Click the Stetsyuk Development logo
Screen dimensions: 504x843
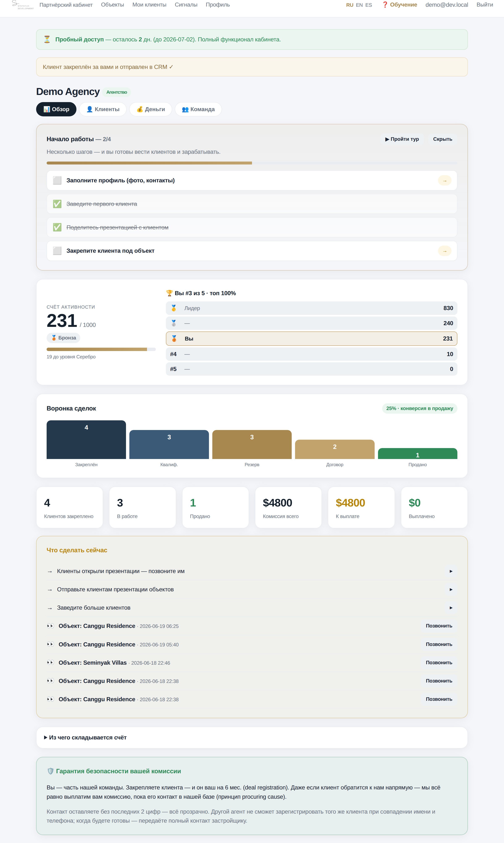tap(23, 5)
